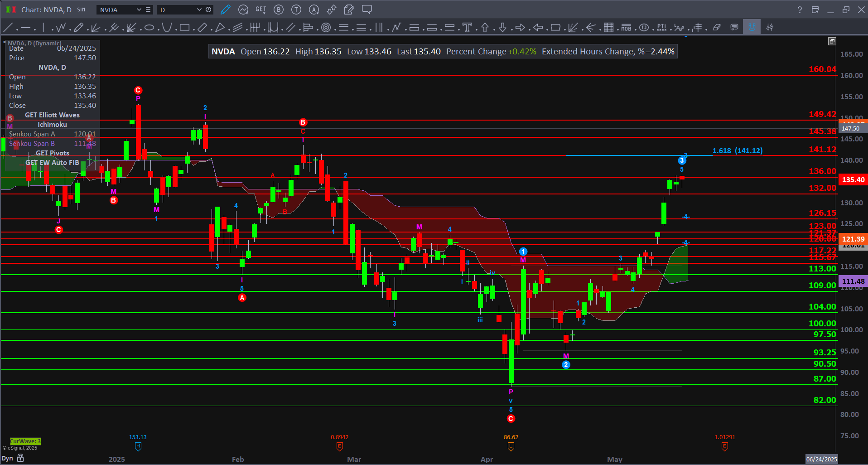This screenshot has height=465, width=868.
Task: Click the circled B button
Action: coord(279,10)
